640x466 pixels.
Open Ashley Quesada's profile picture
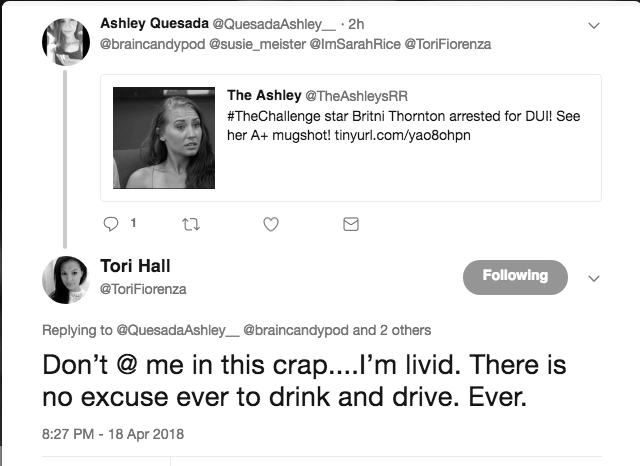coord(66,42)
